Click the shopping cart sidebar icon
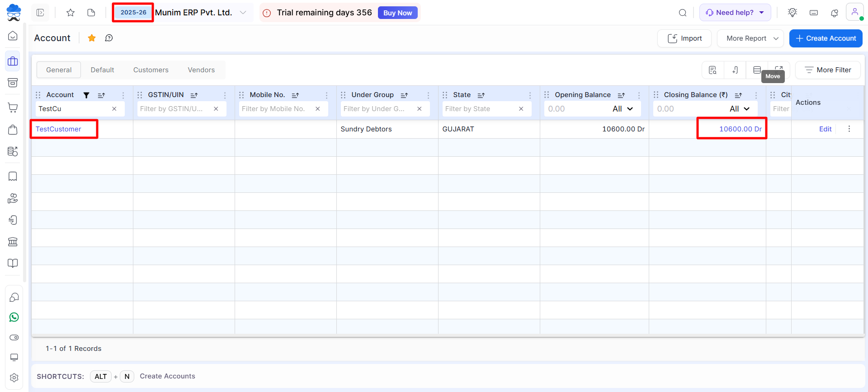This screenshot has width=868, height=392. (13, 107)
